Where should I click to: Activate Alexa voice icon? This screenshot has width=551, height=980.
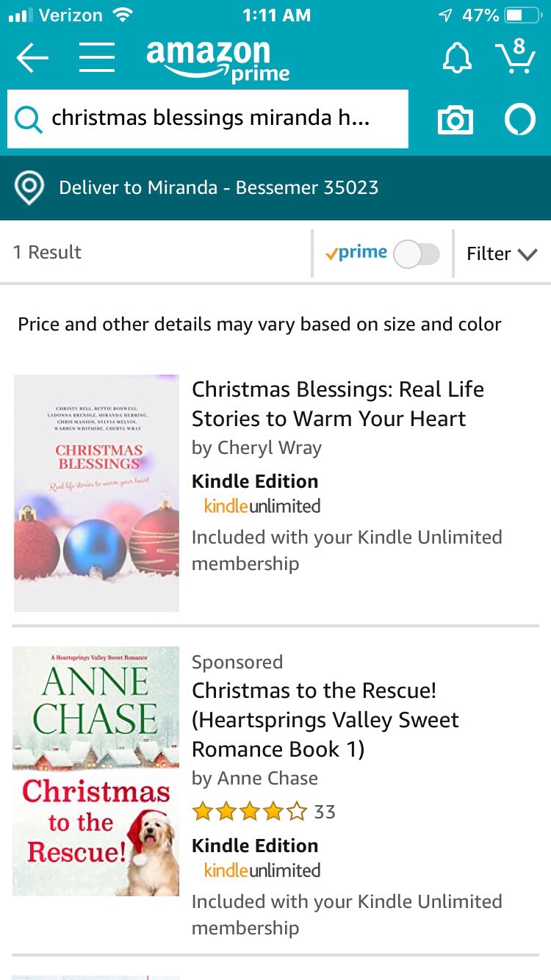(x=519, y=120)
